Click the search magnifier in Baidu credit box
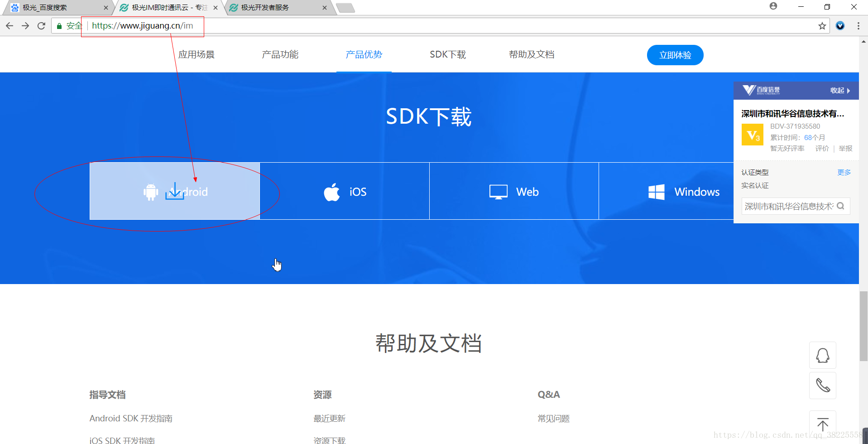The height and width of the screenshot is (444, 868). point(841,206)
